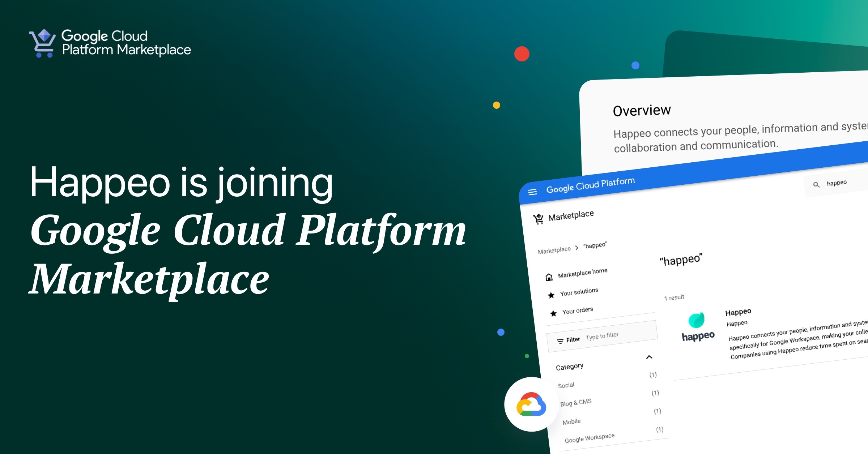Collapse the Category filter section
The height and width of the screenshot is (454, 868).
[649, 357]
